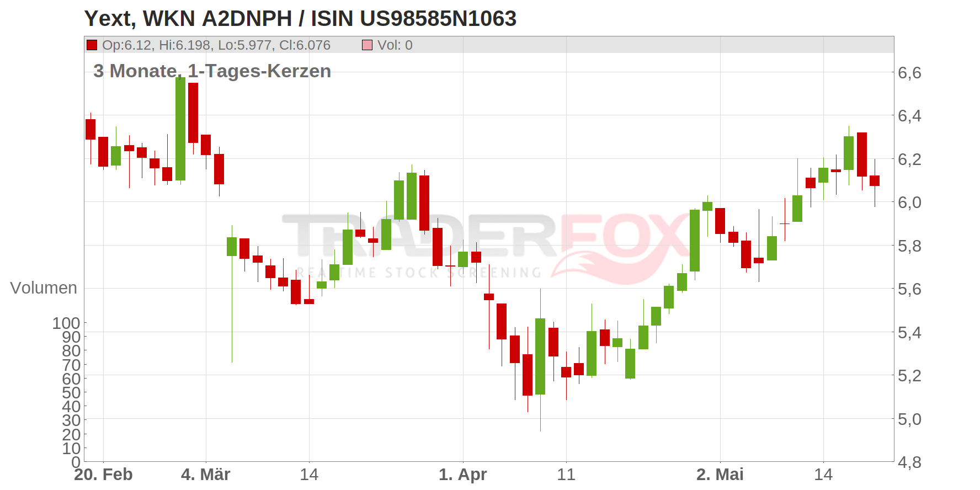Click the Volumen axis label
This screenshot has width=980, height=490.
click(x=44, y=288)
